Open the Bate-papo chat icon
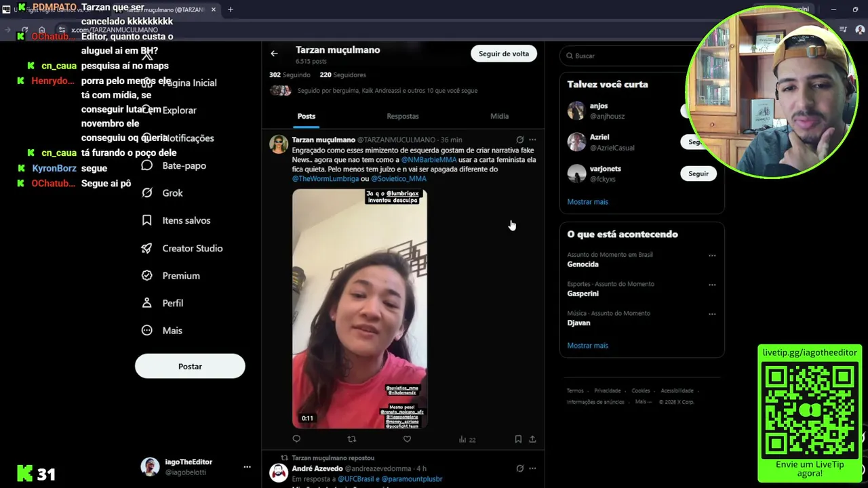The height and width of the screenshot is (488, 868). click(146, 165)
